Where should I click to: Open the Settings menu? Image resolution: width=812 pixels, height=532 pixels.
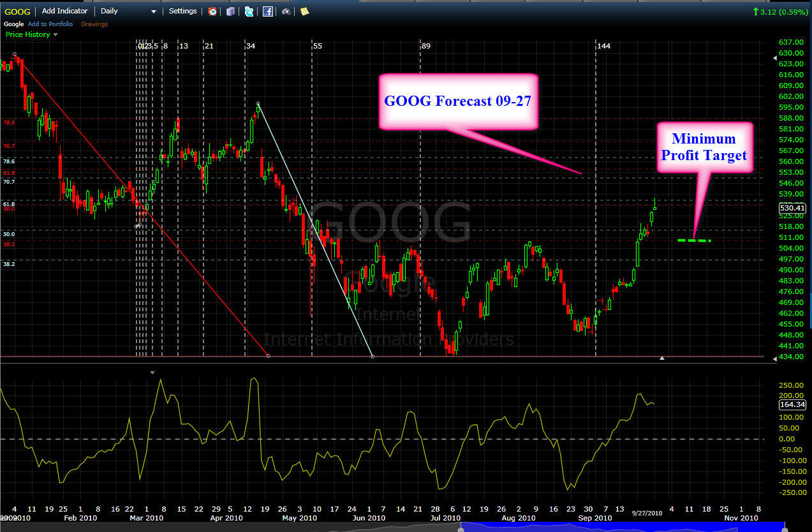(182, 11)
